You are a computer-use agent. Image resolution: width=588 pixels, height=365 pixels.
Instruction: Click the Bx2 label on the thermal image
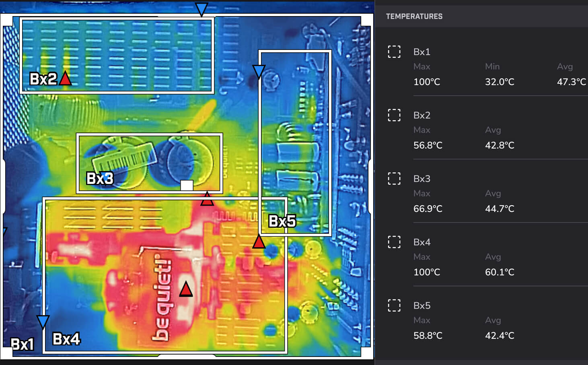[x=43, y=79]
